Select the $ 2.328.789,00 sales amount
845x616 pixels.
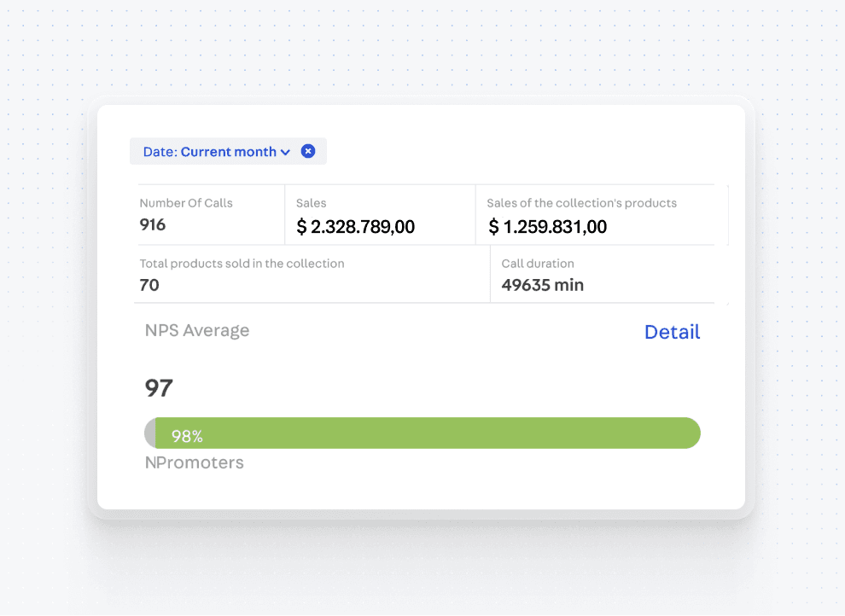click(356, 227)
